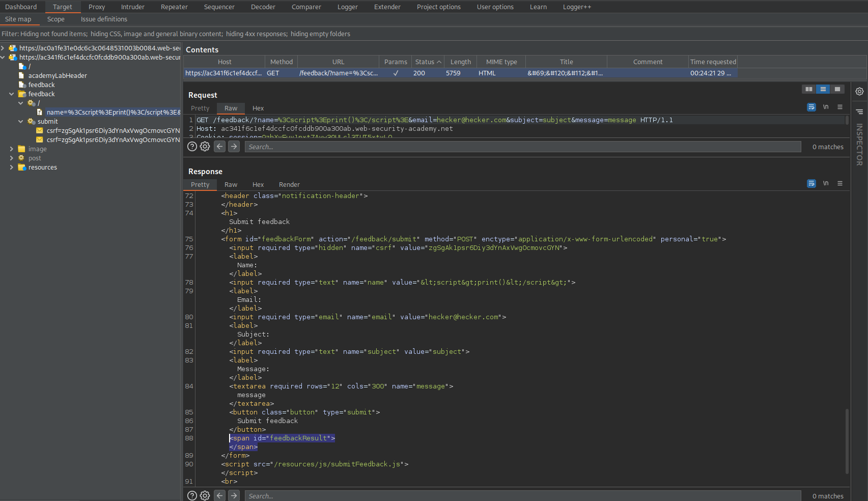Click the Response search input field

tap(522, 496)
